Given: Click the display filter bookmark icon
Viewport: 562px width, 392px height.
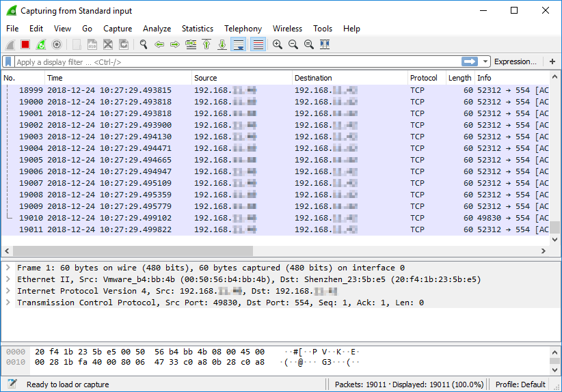Looking at the screenshot, I should [x=8, y=62].
